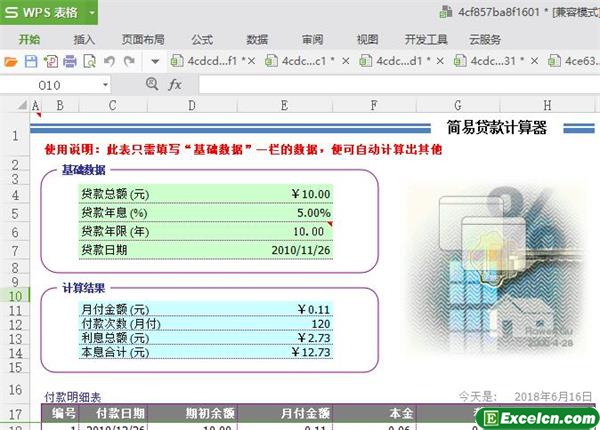The height and width of the screenshot is (430, 600).
Task: Close the 4cdc...31 document tab
Action: tap(535, 61)
